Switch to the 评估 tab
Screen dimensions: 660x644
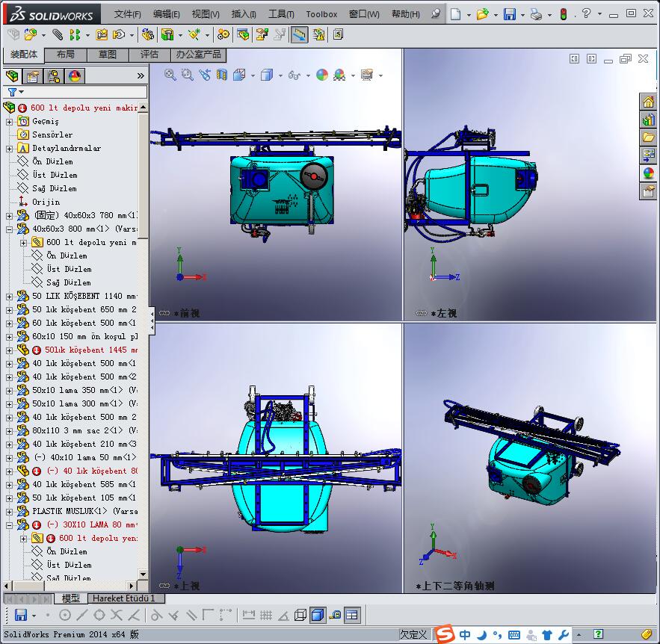[149, 55]
